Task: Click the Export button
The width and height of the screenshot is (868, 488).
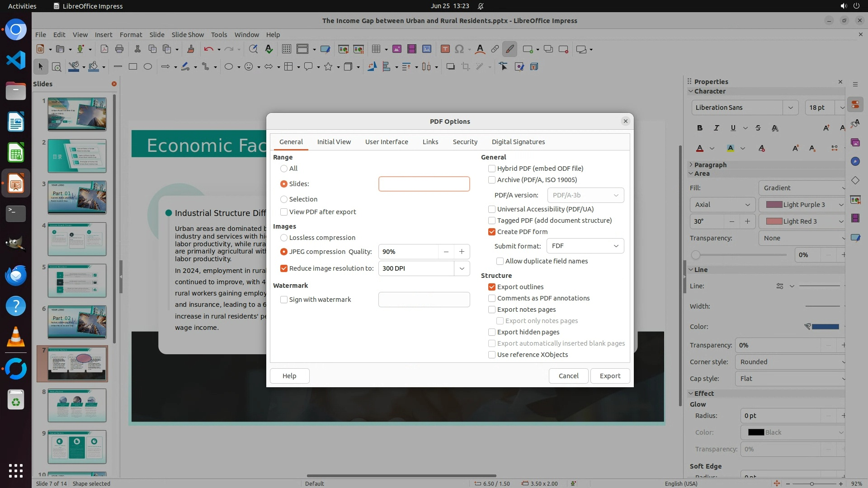Action: click(610, 376)
